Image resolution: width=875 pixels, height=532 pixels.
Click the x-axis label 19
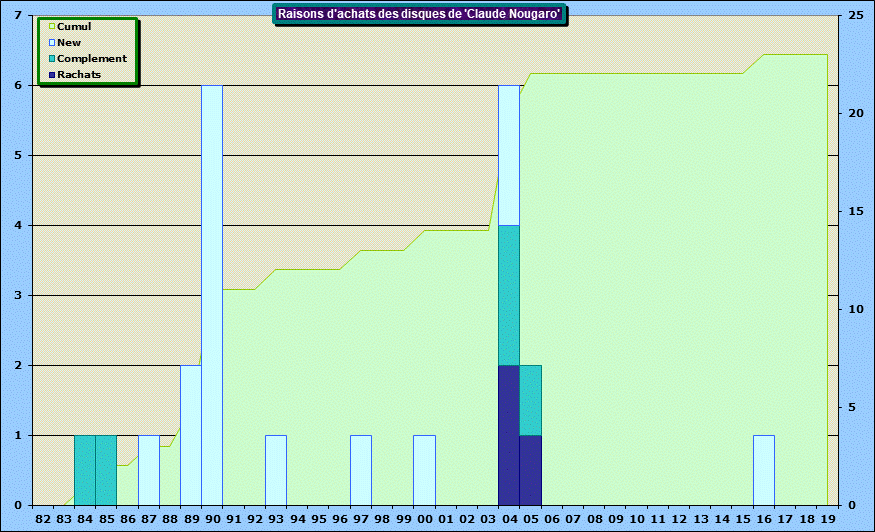827,520
